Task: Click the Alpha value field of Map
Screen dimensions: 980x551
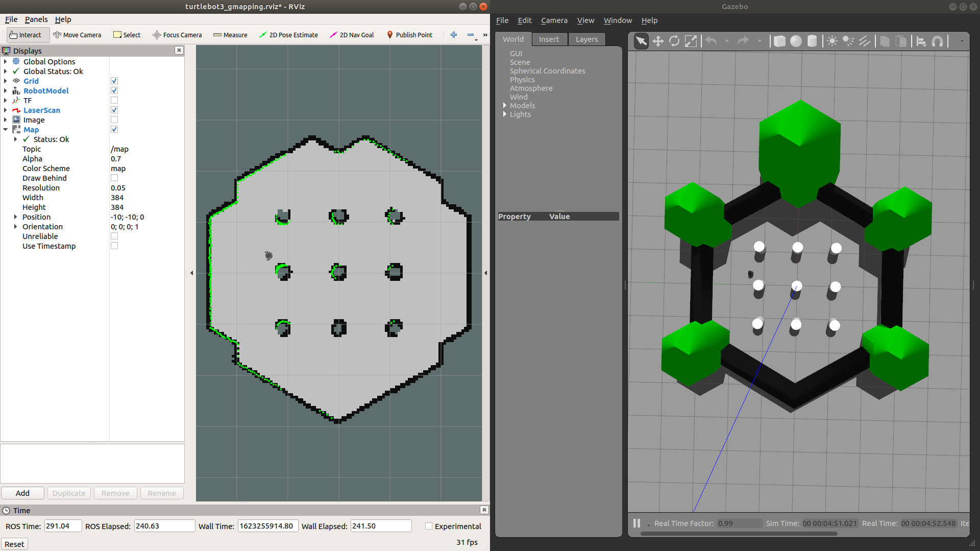Action: tap(146, 159)
